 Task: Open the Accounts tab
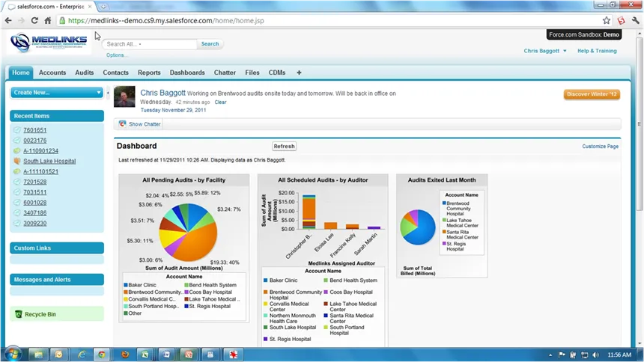52,73
